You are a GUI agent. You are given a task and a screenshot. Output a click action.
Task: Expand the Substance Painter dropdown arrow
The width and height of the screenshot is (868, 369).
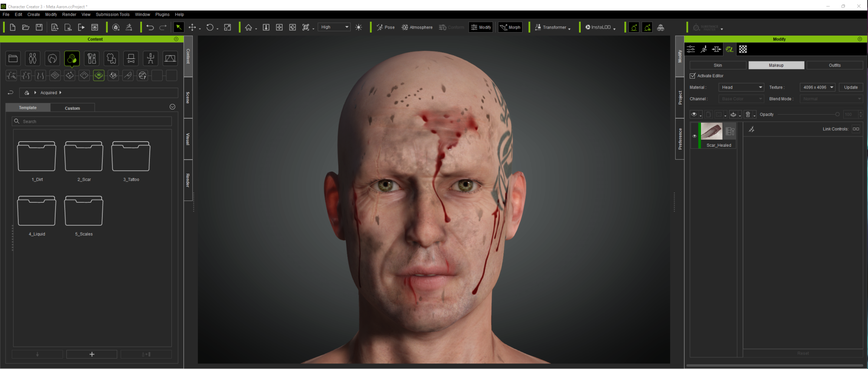tap(722, 29)
